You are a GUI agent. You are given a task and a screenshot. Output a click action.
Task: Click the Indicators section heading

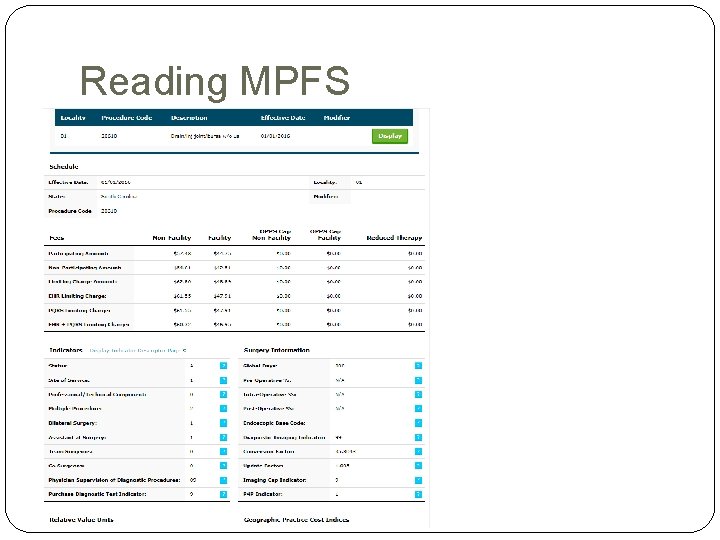(66, 350)
